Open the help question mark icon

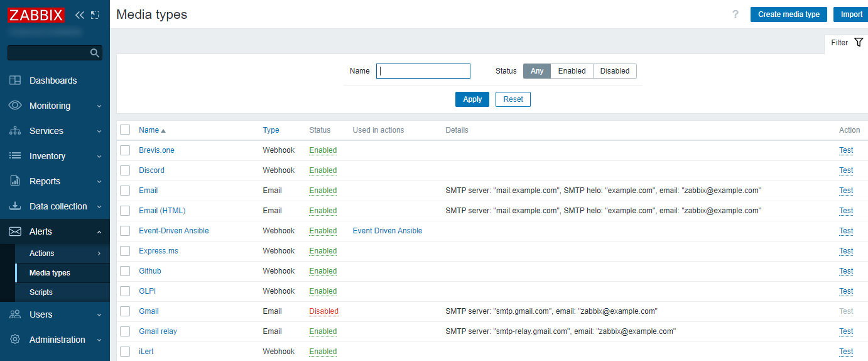(735, 14)
